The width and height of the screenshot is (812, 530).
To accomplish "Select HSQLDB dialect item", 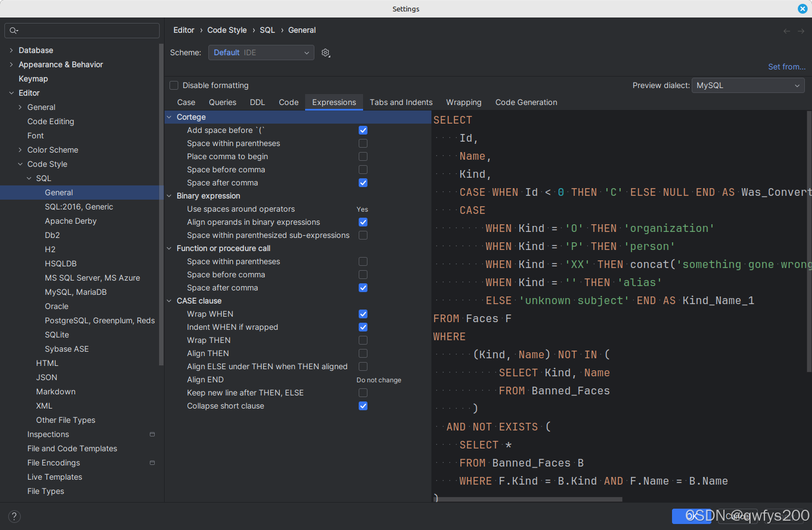I will [x=61, y=264].
